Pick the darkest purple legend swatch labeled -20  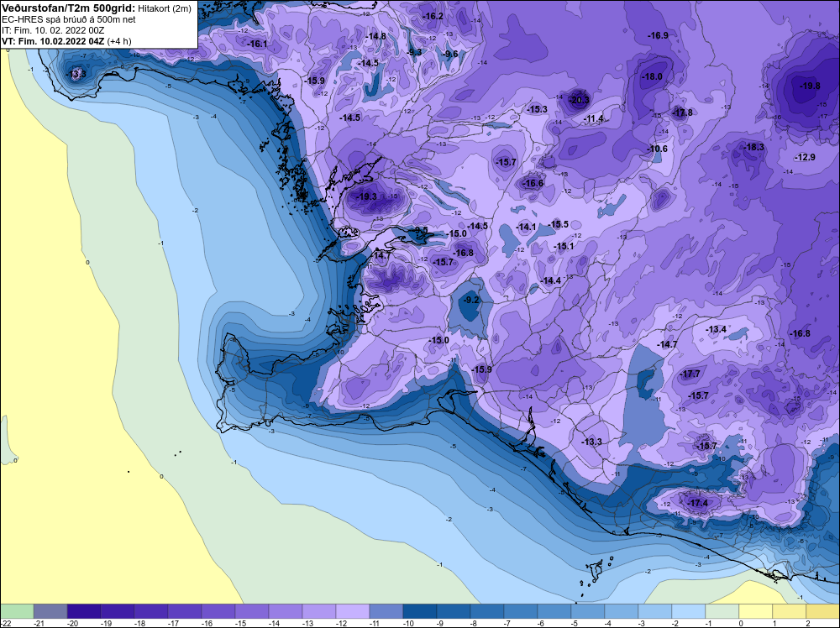tap(84, 611)
